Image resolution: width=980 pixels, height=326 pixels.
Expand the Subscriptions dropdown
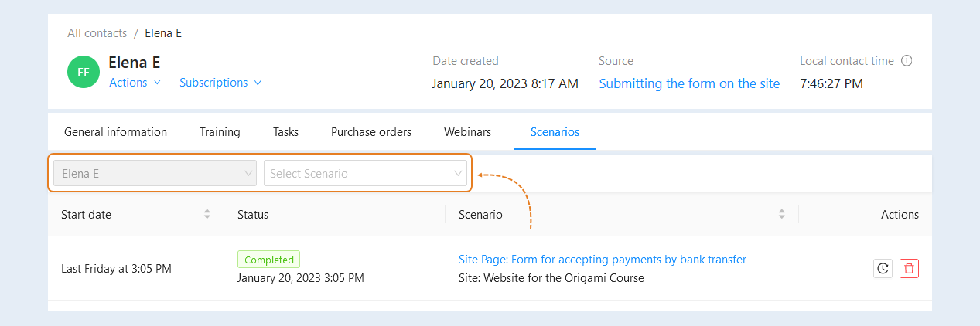220,83
